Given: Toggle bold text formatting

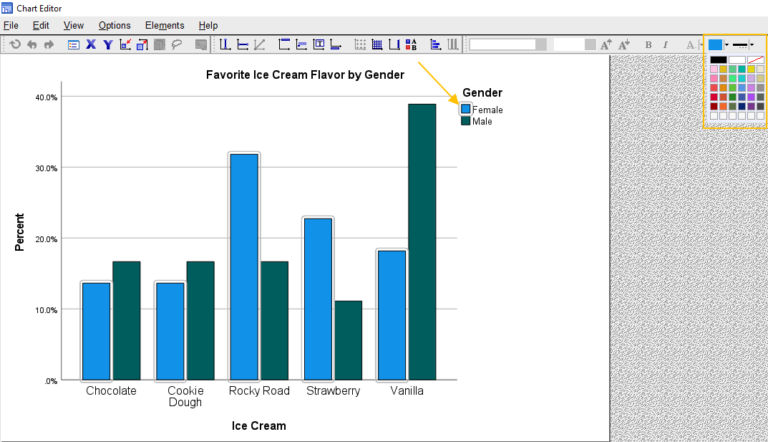Looking at the screenshot, I should click(648, 44).
